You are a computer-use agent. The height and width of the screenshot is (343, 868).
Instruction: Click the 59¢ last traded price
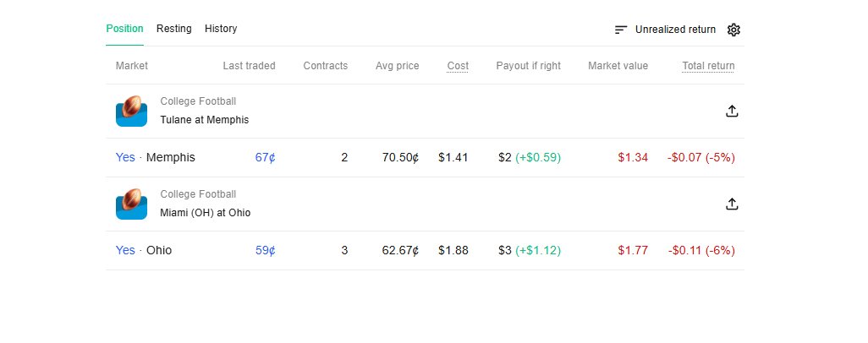click(265, 251)
